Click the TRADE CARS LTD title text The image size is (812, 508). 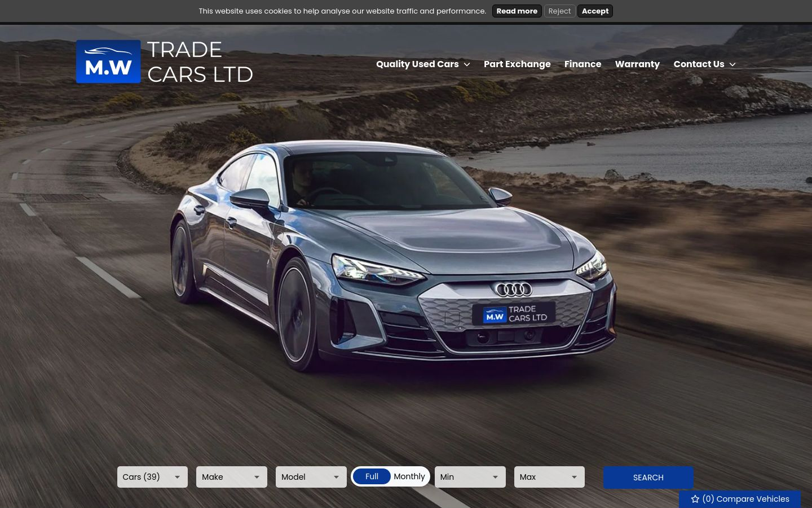(200, 62)
